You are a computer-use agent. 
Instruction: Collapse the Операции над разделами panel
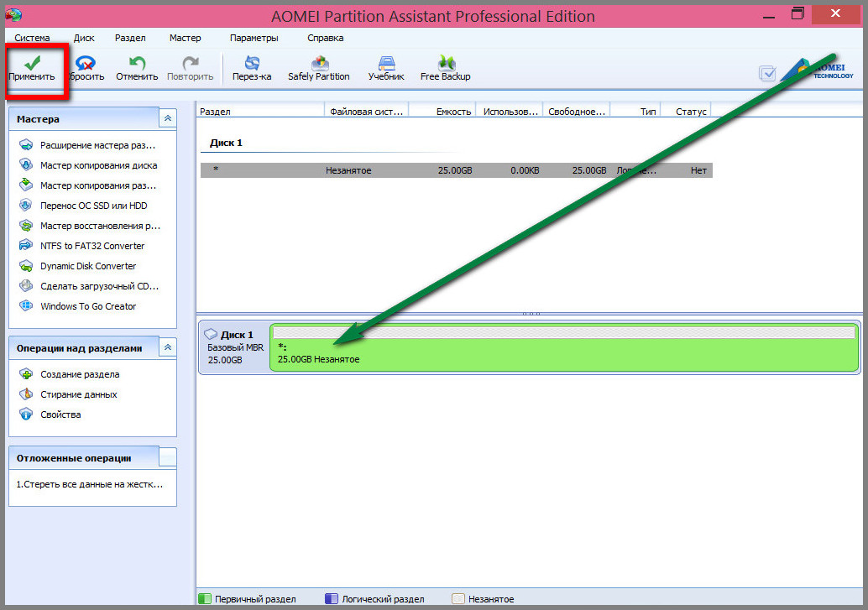click(x=168, y=347)
